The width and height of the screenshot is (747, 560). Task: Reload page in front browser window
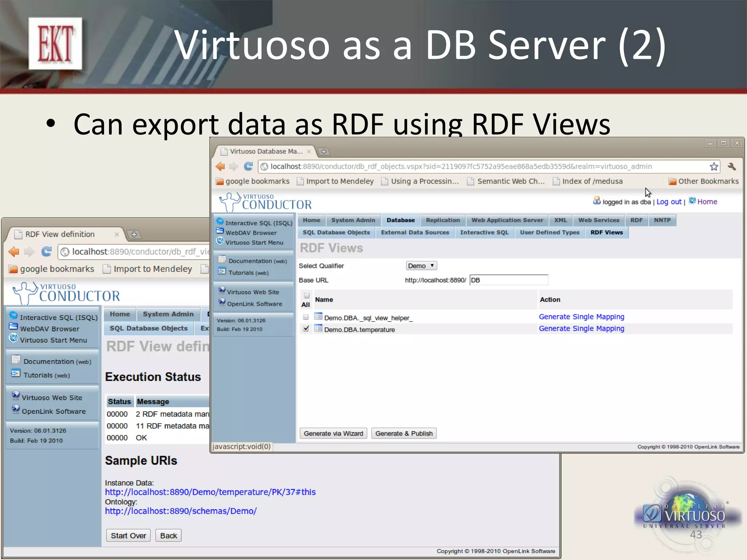point(248,166)
